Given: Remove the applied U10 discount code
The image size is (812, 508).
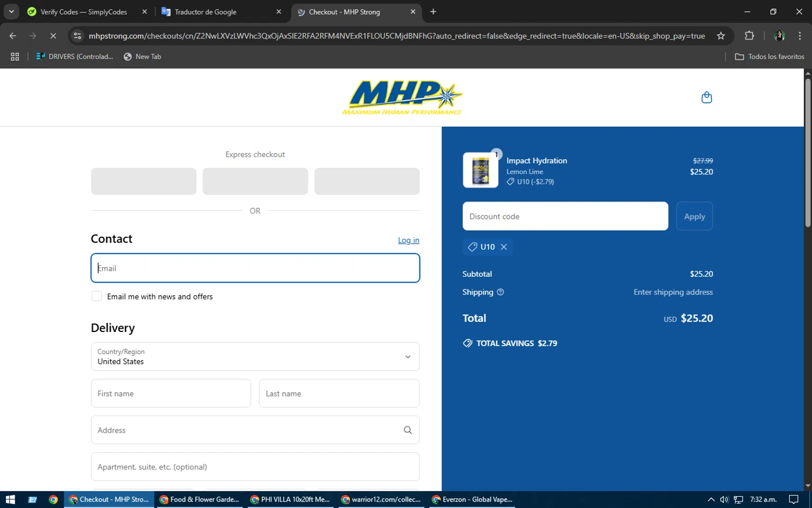Looking at the screenshot, I should (504, 247).
